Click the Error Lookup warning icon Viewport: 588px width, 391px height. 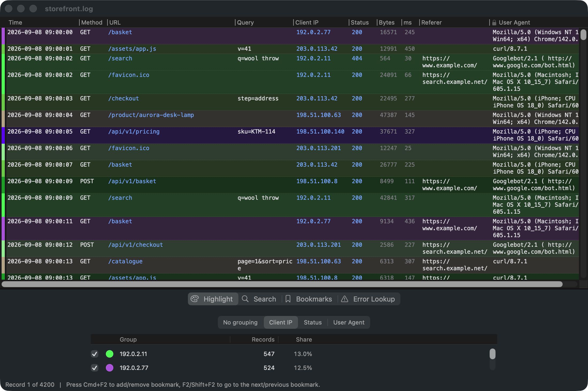coord(345,299)
